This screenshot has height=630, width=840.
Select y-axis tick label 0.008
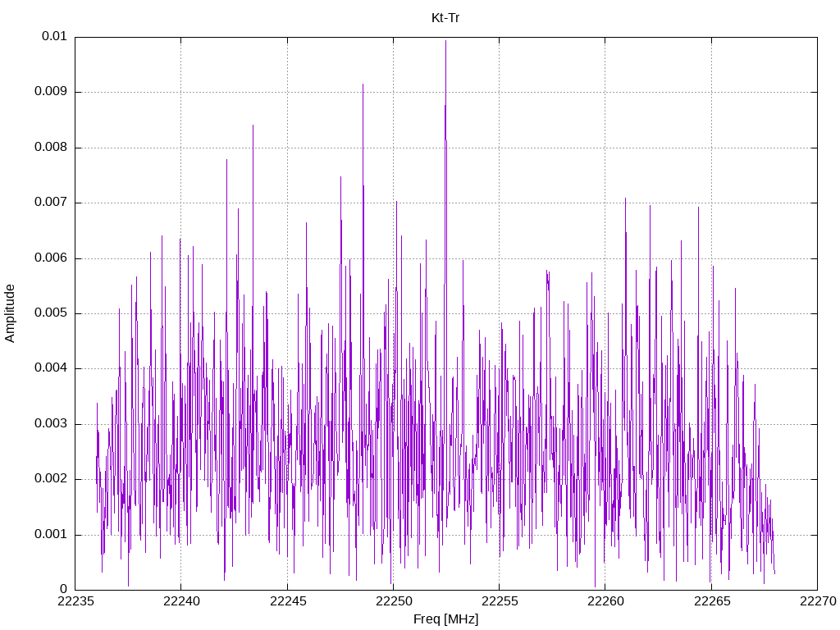tap(51, 148)
